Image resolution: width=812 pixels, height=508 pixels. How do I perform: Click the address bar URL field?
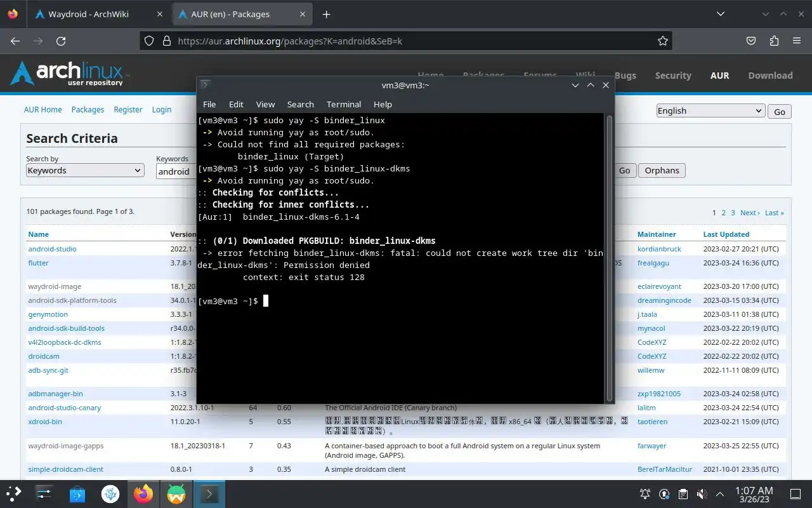coord(406,41)
